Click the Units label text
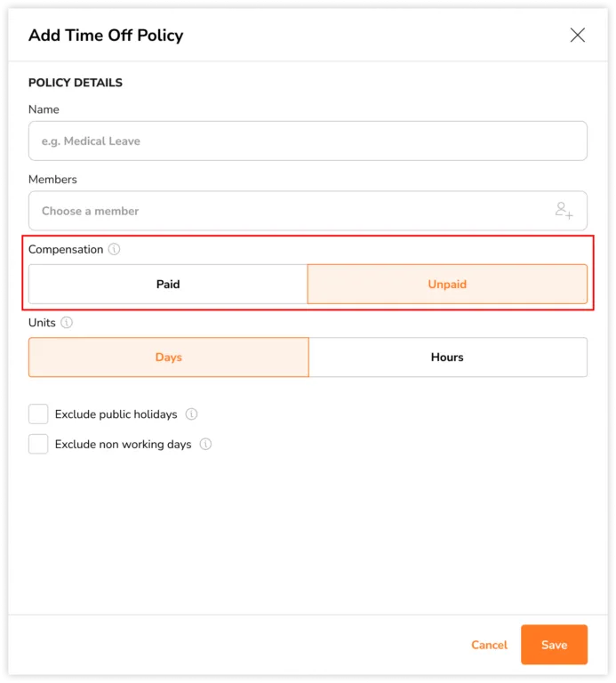616x683 pixels. click(x=42, y=323)
